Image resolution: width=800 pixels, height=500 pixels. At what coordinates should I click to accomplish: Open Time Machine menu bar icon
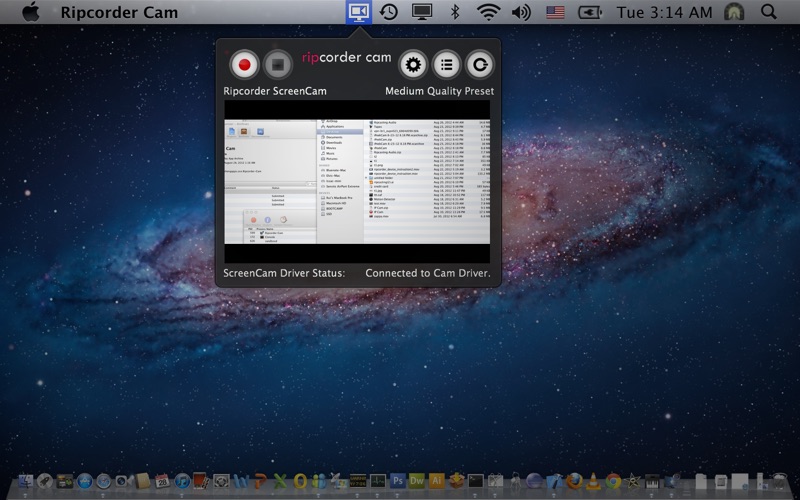pos(388,12)
